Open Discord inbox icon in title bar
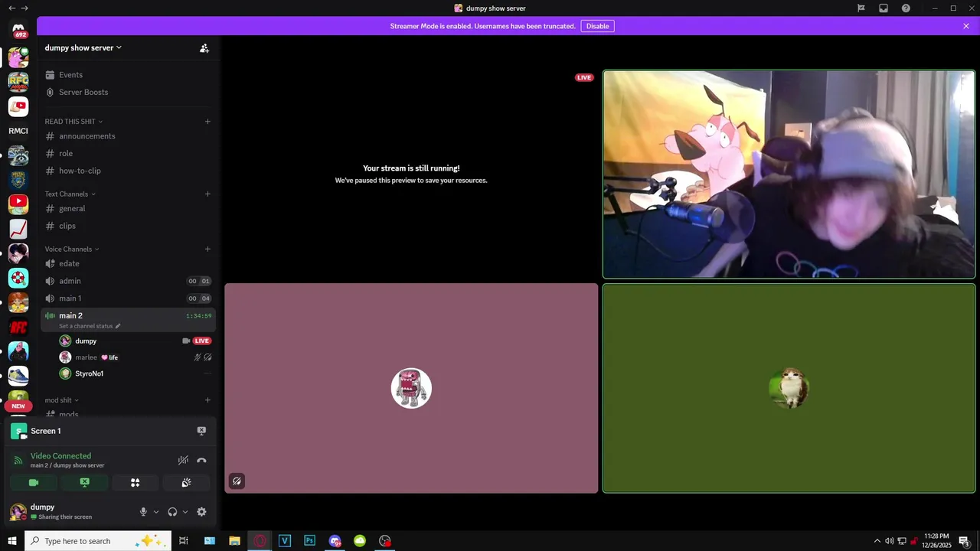Screen dimensions: 980x551 click(884, 8)
